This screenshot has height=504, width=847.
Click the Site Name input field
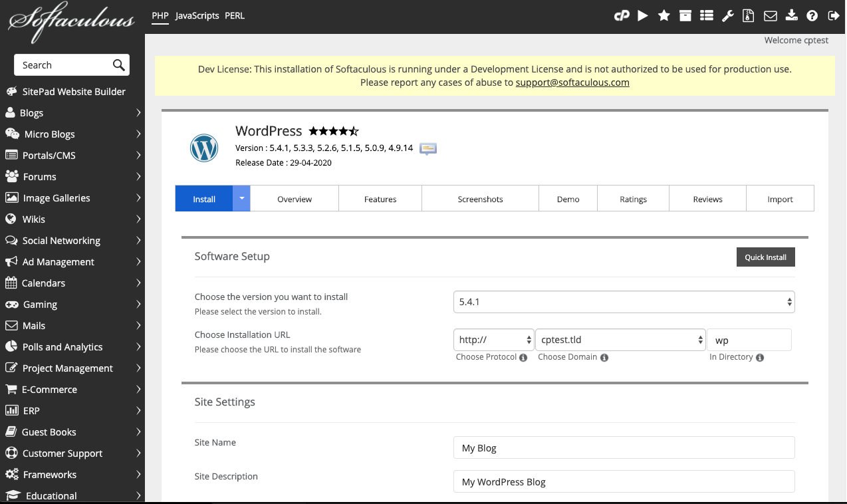pos(624,448)
